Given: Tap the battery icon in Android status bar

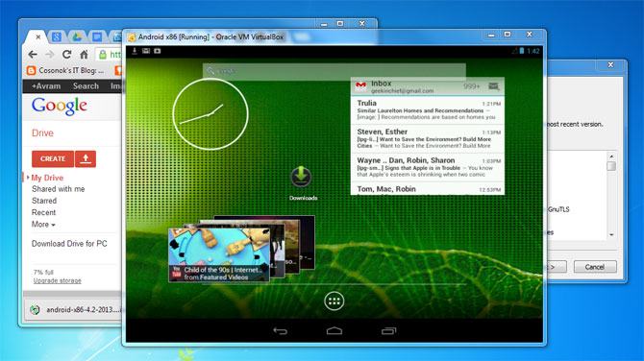Looking at the screenshot, I should (522, 51).
